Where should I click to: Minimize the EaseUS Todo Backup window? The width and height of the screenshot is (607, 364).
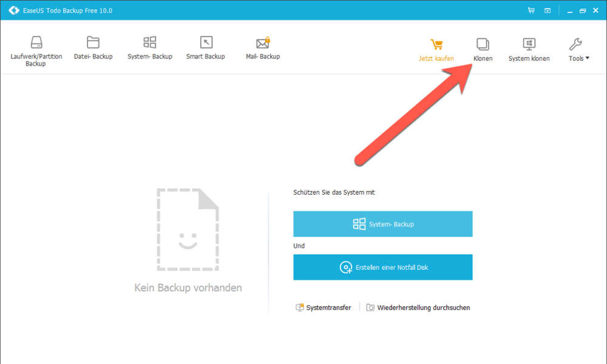[570, 11]
